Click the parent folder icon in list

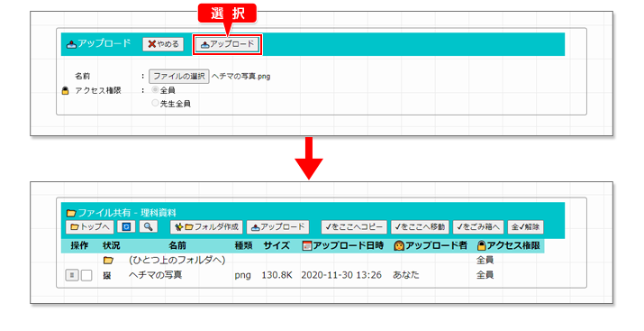pyautogui.click(x=108, y=261)
